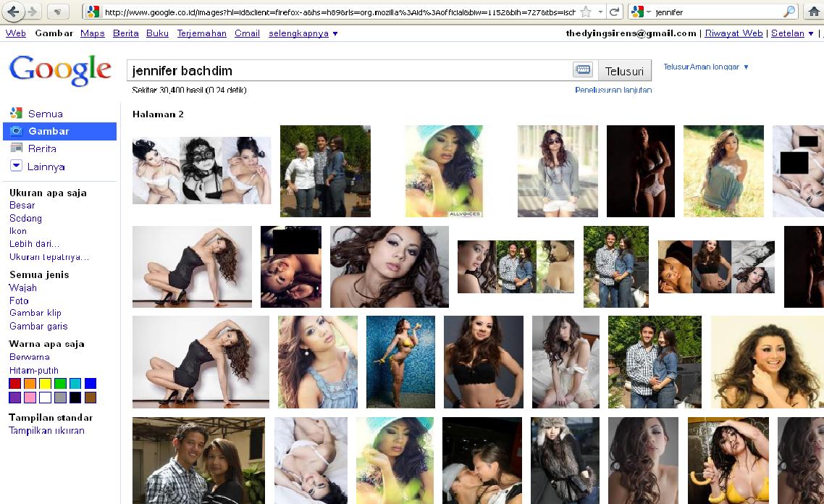Filter images by Hitam-putih
This screenshot has height=504, width=824.
[34, 370]
